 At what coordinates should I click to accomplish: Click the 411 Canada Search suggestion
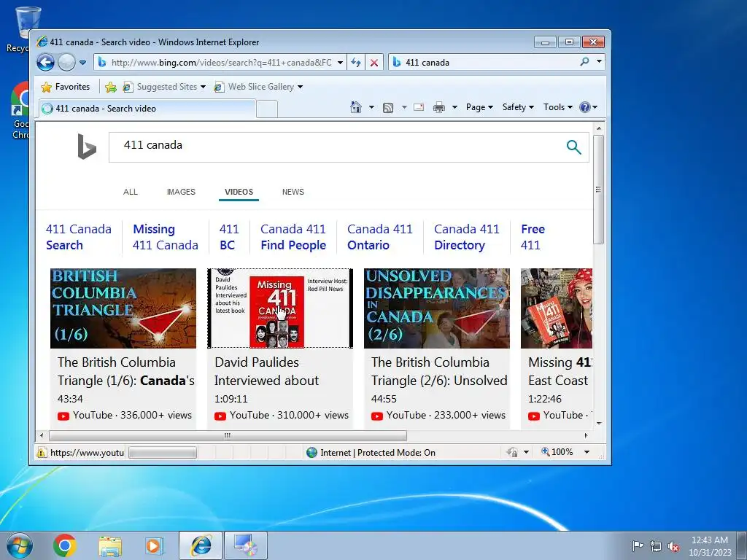click(79, 237)
